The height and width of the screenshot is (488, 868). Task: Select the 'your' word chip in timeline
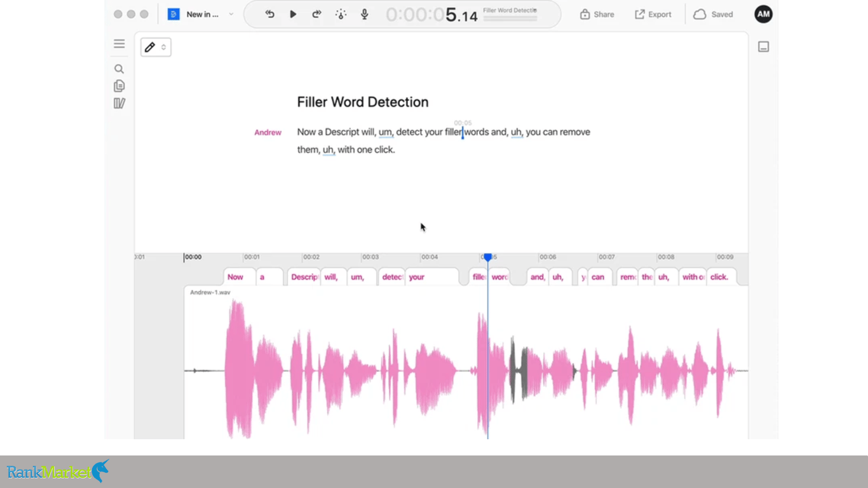pyautogui.click(x=432, y=277)
